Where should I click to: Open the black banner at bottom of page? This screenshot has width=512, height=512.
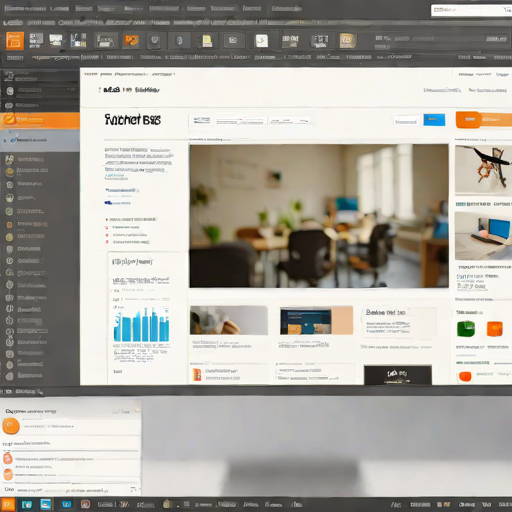click(x=398, y=375)
